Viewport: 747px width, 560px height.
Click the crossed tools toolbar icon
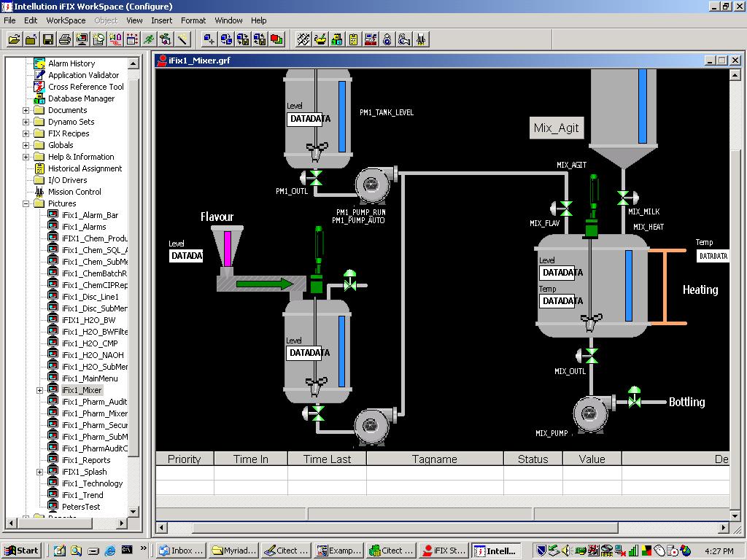[x=303, y=39]
